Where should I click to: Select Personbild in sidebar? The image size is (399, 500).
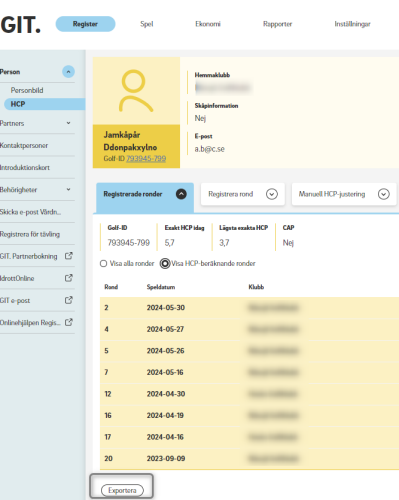point(27,90)
